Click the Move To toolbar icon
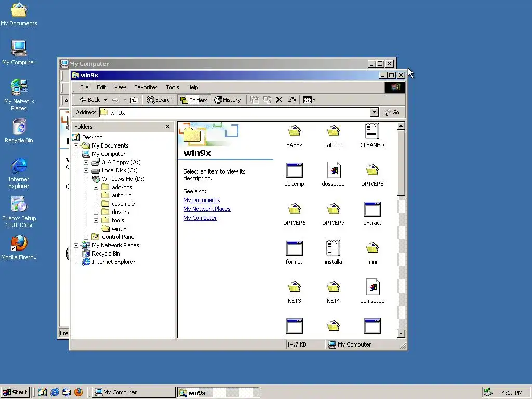 point(255,100)
